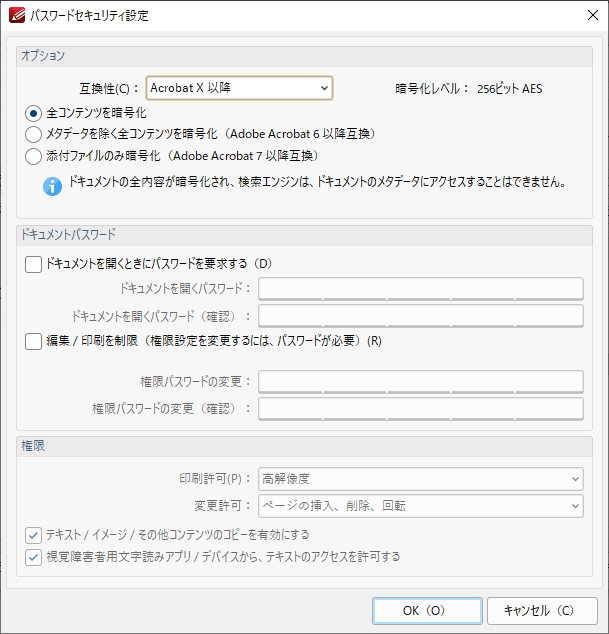Click the キャンセル button
The width and height of the screenshot is (609, 634).
(x=542, y=611)
